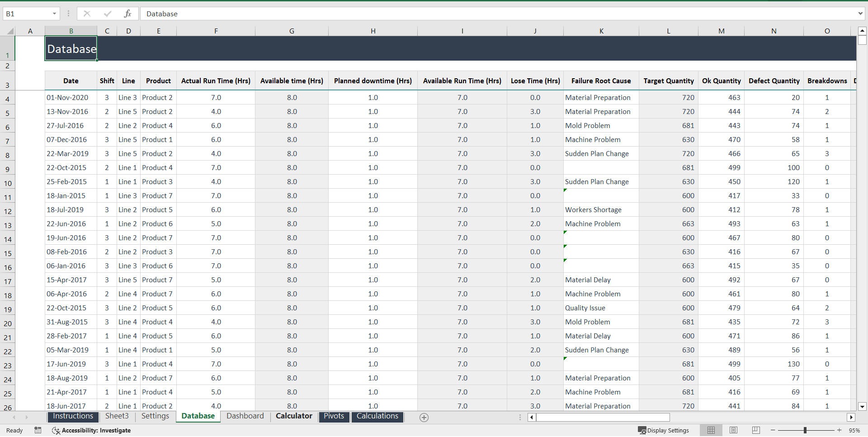Open Page Break Preview view
Viewport: 868px width, 437px height.
click(x=755, y=430)
